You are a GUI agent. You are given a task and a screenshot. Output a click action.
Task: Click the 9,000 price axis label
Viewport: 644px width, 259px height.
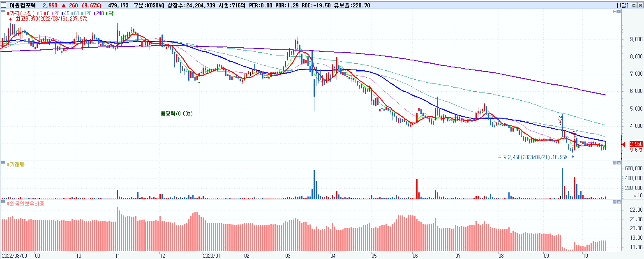[636, 39]
